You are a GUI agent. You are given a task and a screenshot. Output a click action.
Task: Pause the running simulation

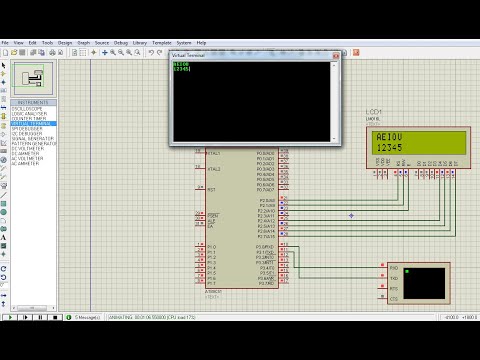(40, 317)
